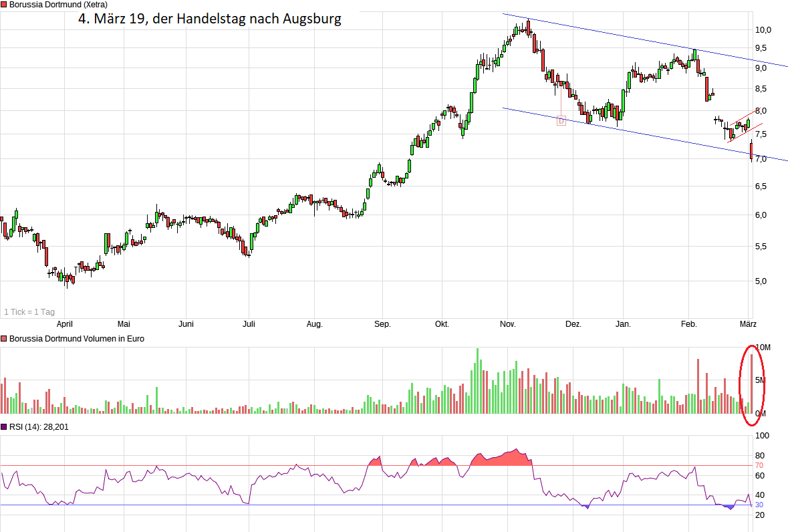
Task: Click the 'April' label on the time axis
Action: [x=64, y=324]
